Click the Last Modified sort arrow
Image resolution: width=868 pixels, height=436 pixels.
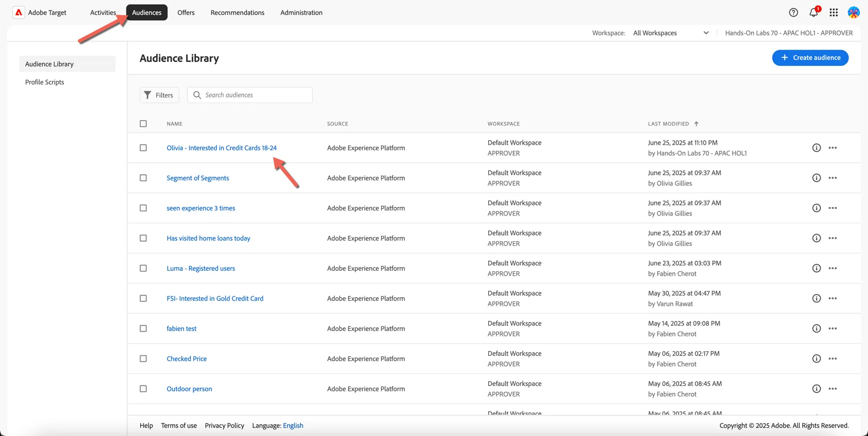click(x=696, y=124)
